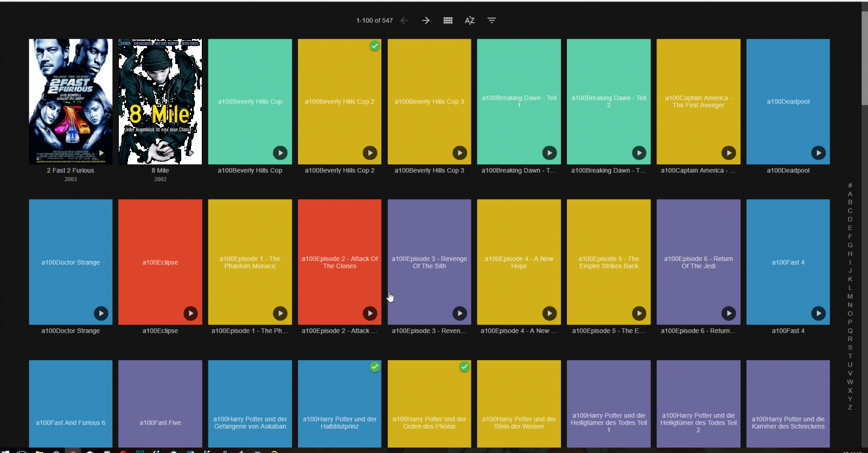Image resolution: width=868 pixels, height=453 pixels.
Task: Toggle played checkmark on Harry Potter Halbblutprinz
Action: (374, 367)
